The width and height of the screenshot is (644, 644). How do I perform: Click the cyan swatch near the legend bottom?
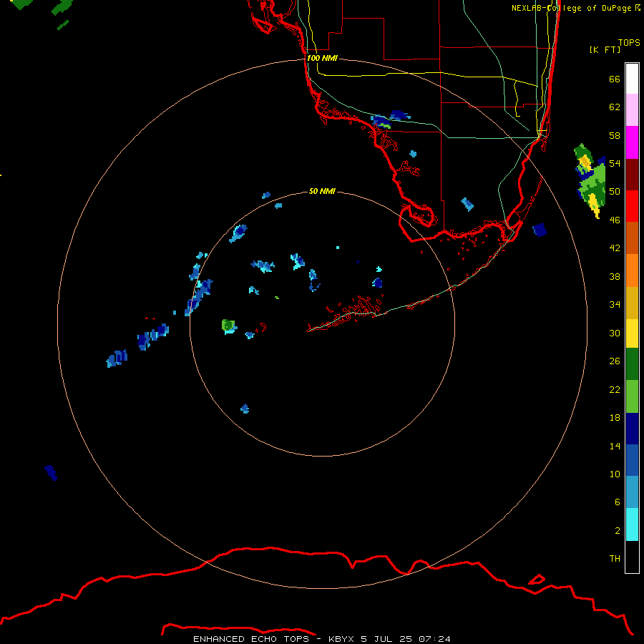[x=632, y=525]
